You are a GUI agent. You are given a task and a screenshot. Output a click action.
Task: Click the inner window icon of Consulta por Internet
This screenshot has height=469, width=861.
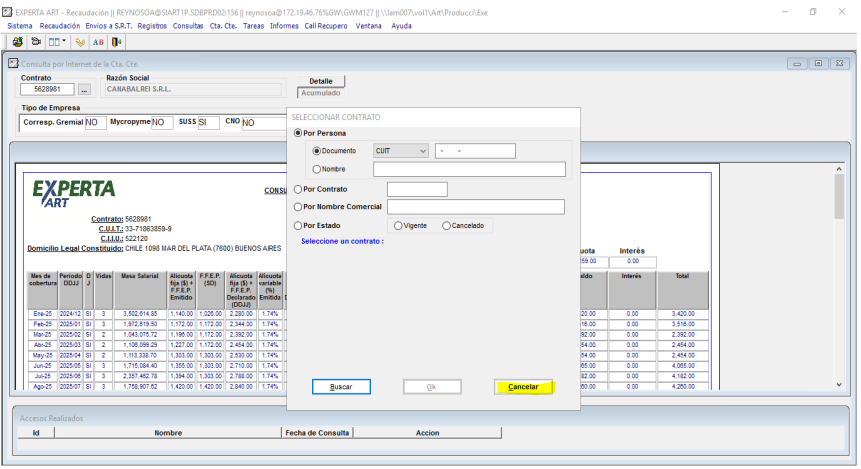pyautogui.click(x=14, y=63)
